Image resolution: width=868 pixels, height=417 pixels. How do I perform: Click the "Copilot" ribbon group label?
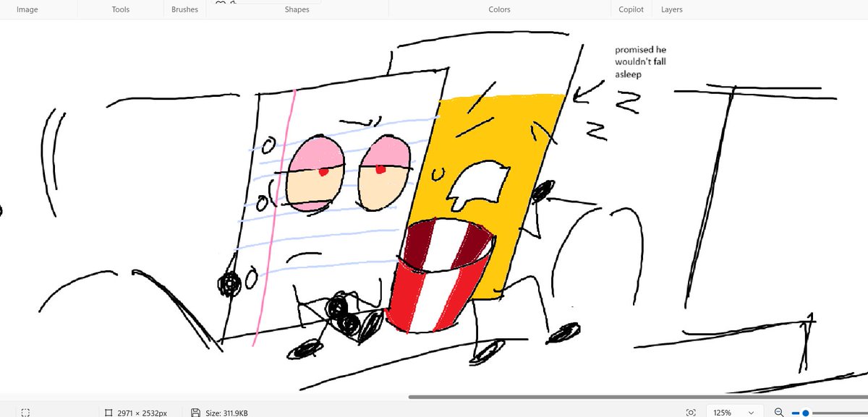pyautogui.click(x=631, y=9)
